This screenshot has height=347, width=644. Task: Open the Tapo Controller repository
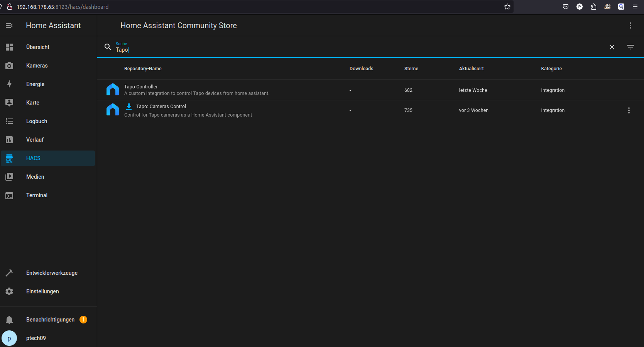tap(141, 87)
